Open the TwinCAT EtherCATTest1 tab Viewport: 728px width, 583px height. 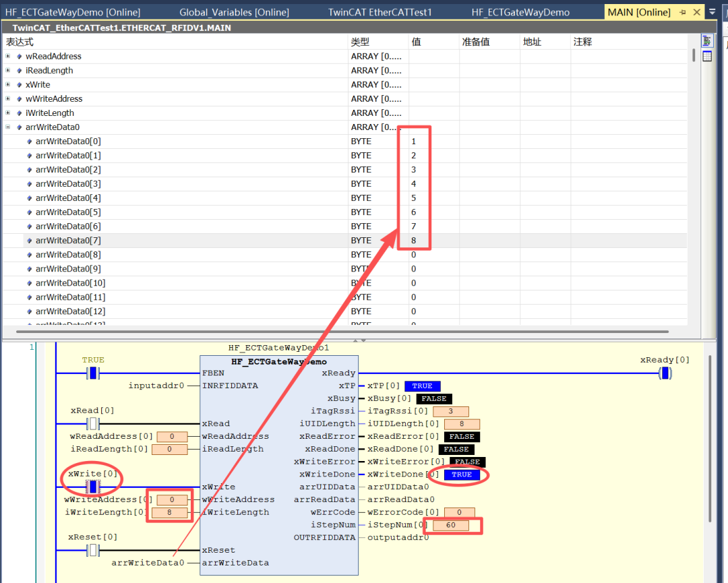(x=380, y=12)
